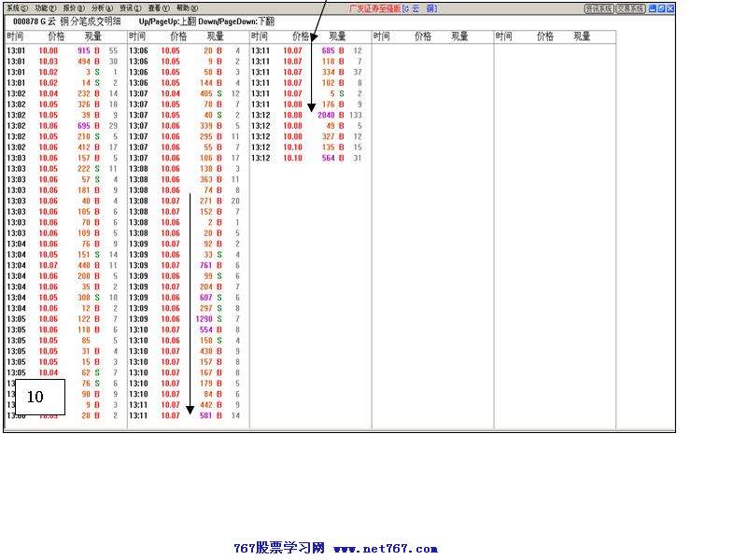The height and width of the screenshot is (560, 747).
Task: Select the 13:12 row with volume 2040
Action: [x=308, y=115]
